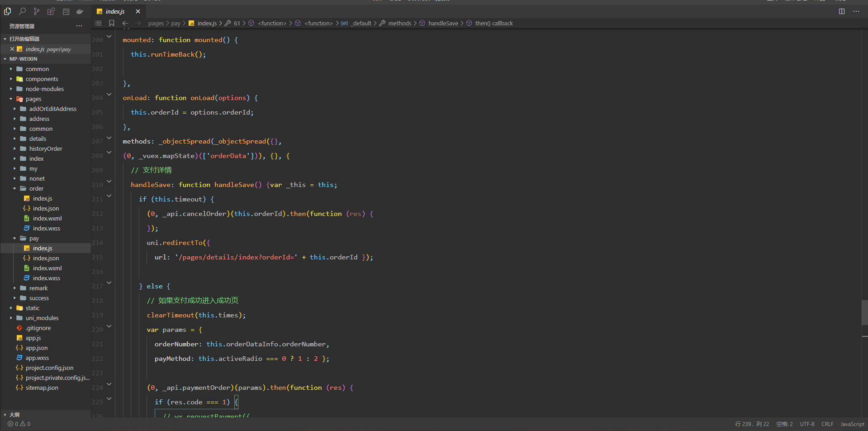
Task: Fold the else block at line 217
Action: [109, 283]
